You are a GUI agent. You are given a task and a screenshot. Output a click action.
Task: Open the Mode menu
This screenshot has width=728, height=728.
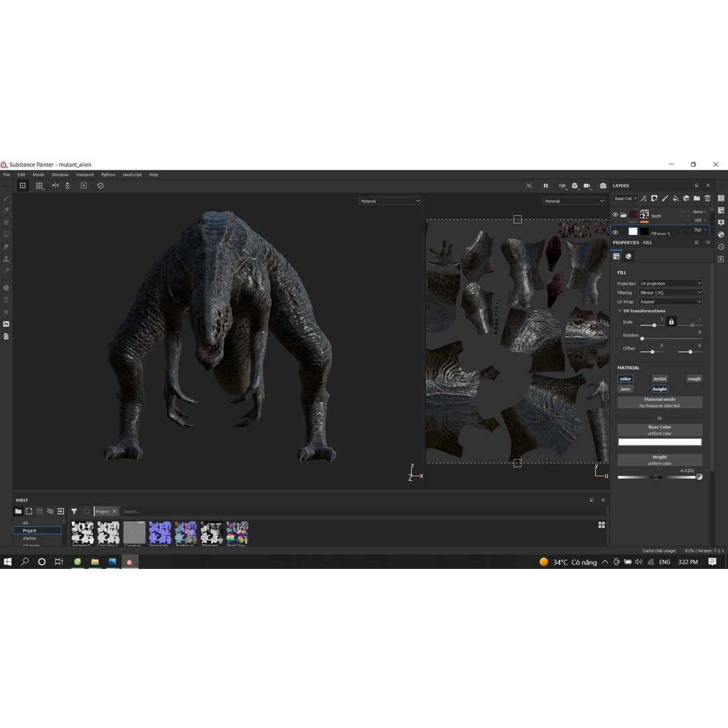[38, 175]
